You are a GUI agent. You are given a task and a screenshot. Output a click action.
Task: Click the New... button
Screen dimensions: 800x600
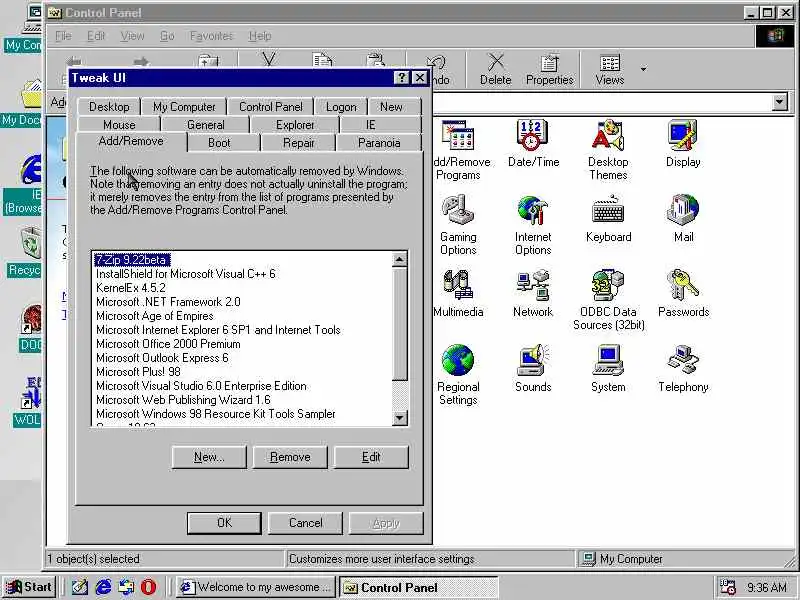209,457
